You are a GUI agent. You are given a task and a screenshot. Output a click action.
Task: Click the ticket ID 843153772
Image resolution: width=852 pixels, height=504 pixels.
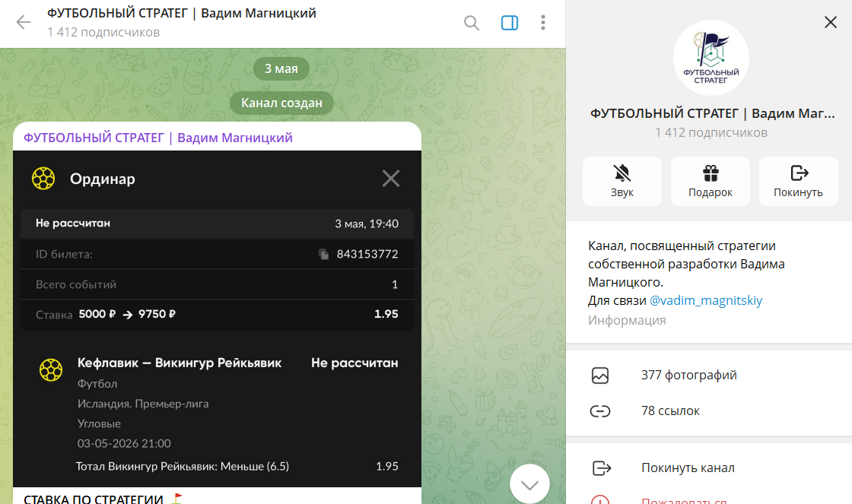click(x=367, y=254)
